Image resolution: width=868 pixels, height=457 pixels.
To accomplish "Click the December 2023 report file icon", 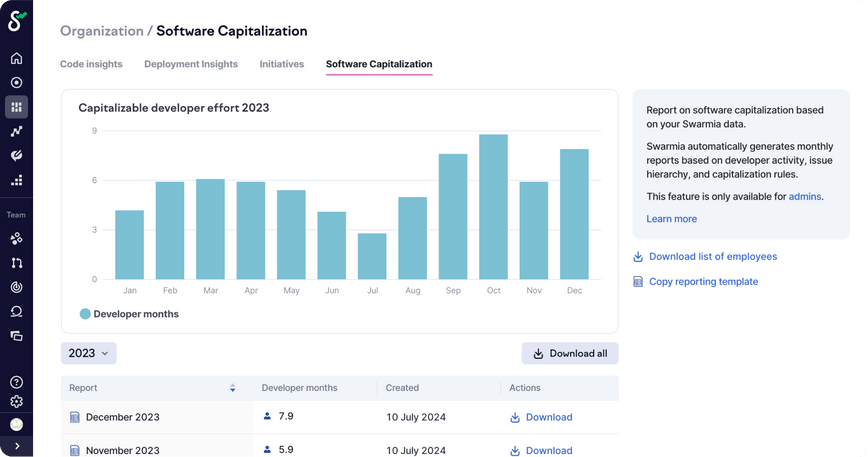I will tap(75, 417).
